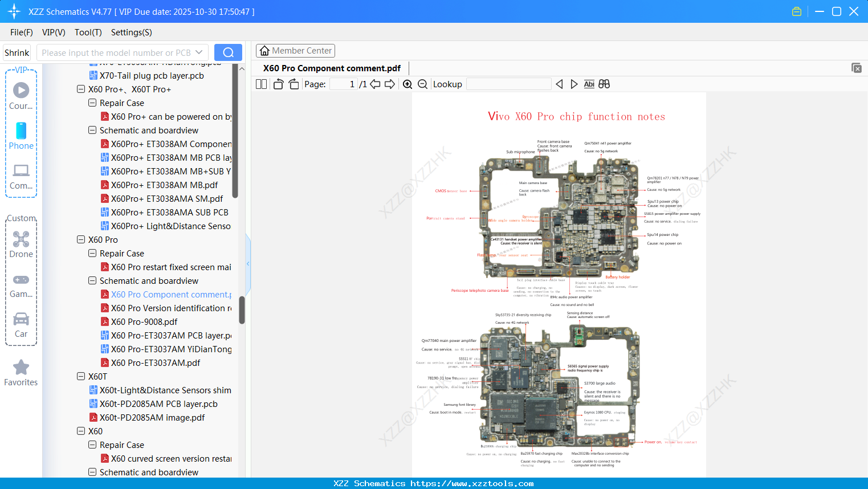This screenshot has width=868, height=489.
Task: Click the file tree scroll-up arrow
Action: (x=242, y=69)
